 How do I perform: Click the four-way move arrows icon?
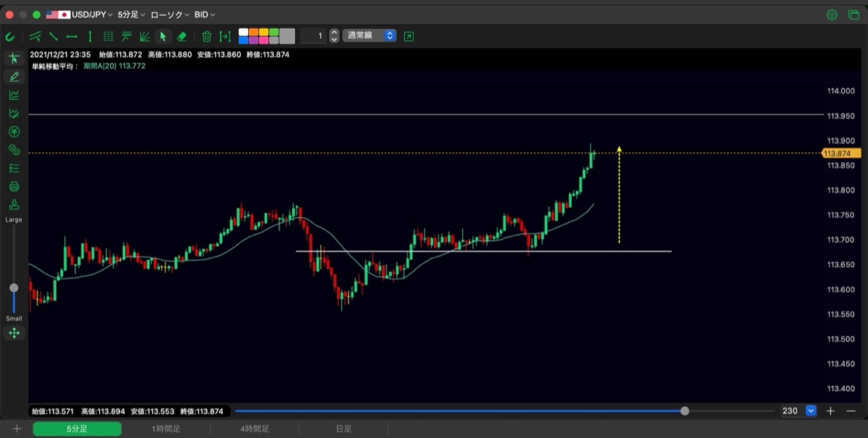pos(14,333)
